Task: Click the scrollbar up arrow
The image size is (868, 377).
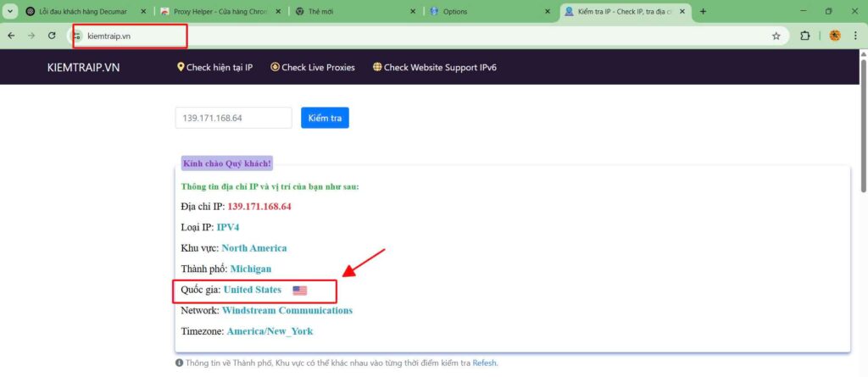Action: [862, 53]
